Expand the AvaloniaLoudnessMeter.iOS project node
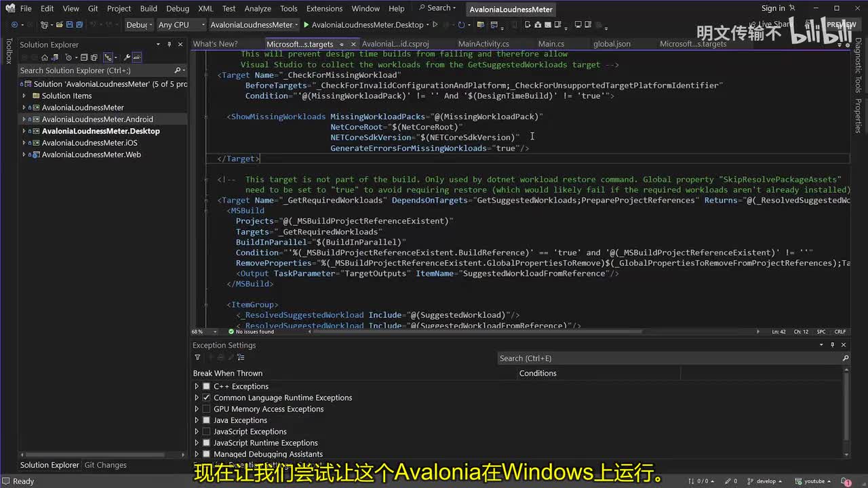The height and width of the screenshot is (488, 868). point(24,143)
